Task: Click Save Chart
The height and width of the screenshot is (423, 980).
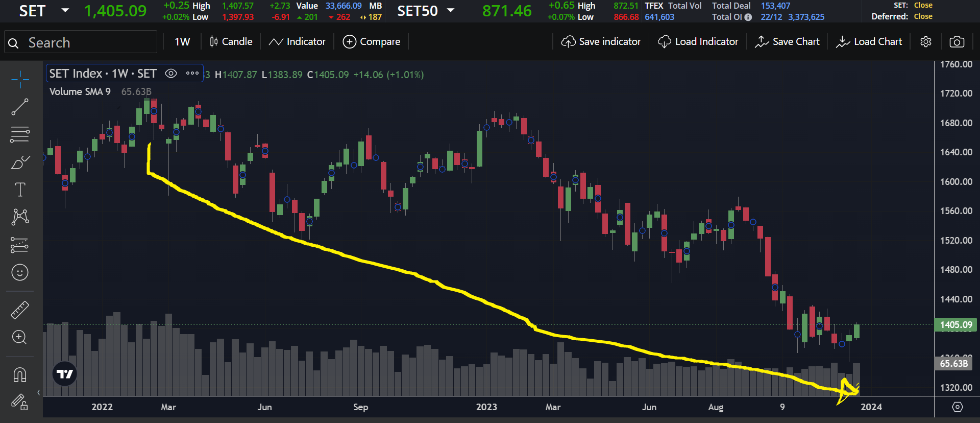Action: [787, 42]
